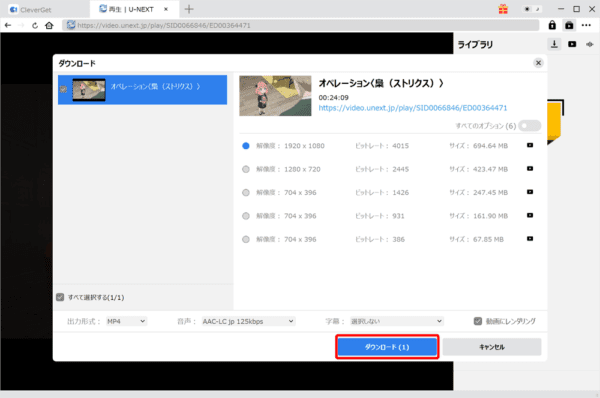This screenshot has height=398, width=600.
Task: Click the blue download (1) button
Action: 387,347
